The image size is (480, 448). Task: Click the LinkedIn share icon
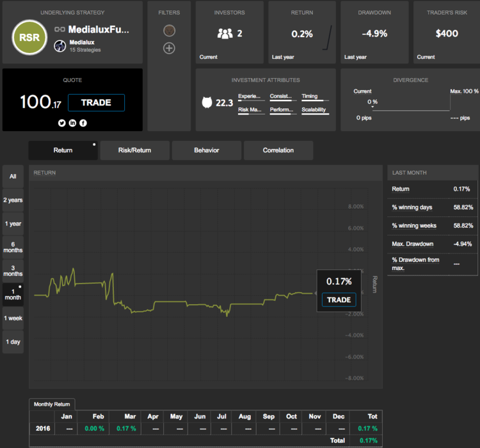(x=73, y=123)
